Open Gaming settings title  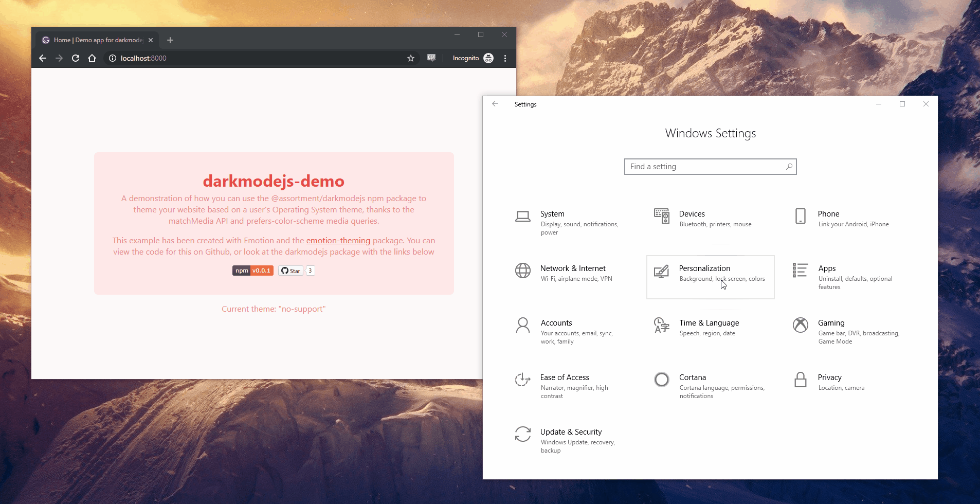[x=831, y=323]
